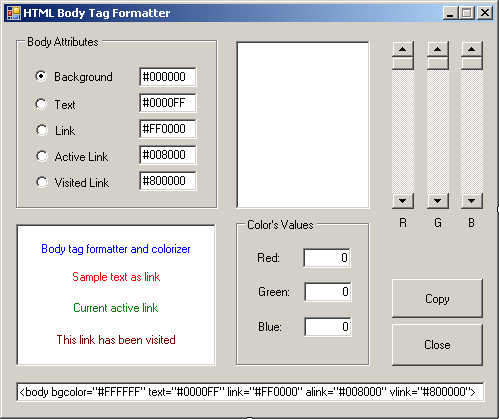
Task: Click the B slider thumb
Action: click(472, 63)
